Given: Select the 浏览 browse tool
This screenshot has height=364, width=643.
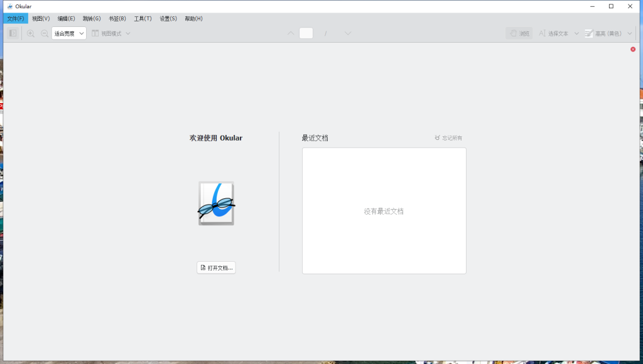Looking at the screenshot, I should [519, 33].
